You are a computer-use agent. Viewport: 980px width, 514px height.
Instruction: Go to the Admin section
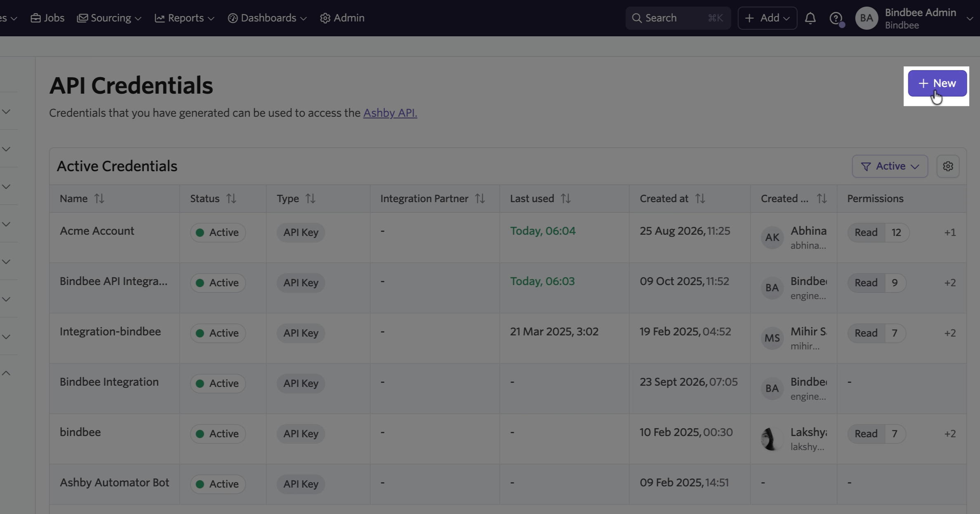coord(342,18)
